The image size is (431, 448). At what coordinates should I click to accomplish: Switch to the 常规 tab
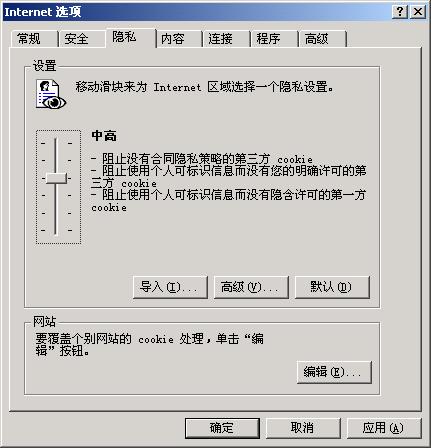(34, 39)
